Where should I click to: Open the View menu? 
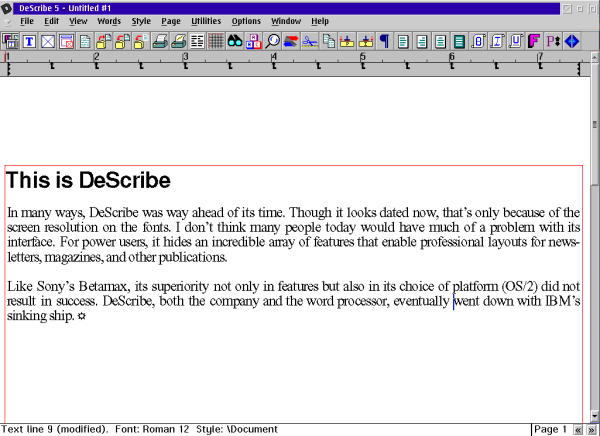click(x=78, y=21)
